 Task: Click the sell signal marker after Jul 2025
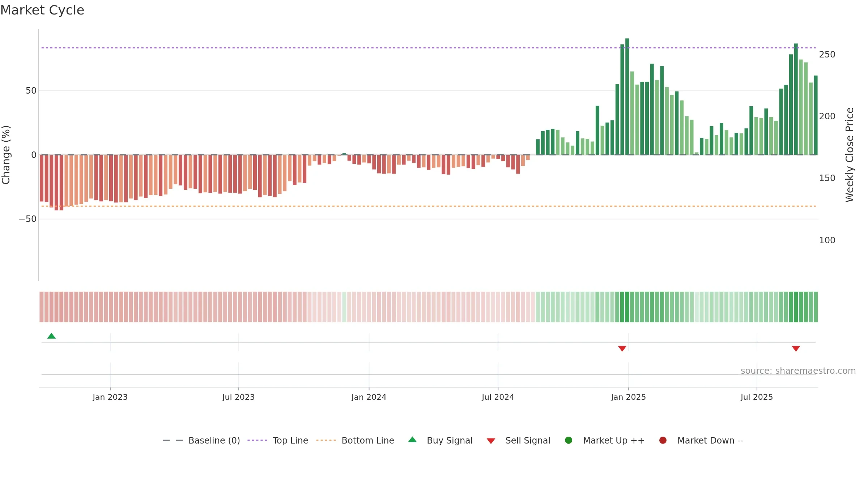click(796, 348)
